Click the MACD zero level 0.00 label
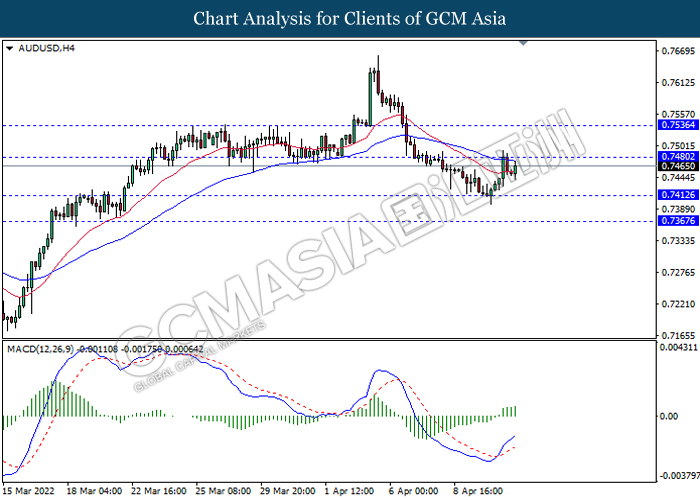The height and width of the screenshot is (500, 700). tap(669, 416)
